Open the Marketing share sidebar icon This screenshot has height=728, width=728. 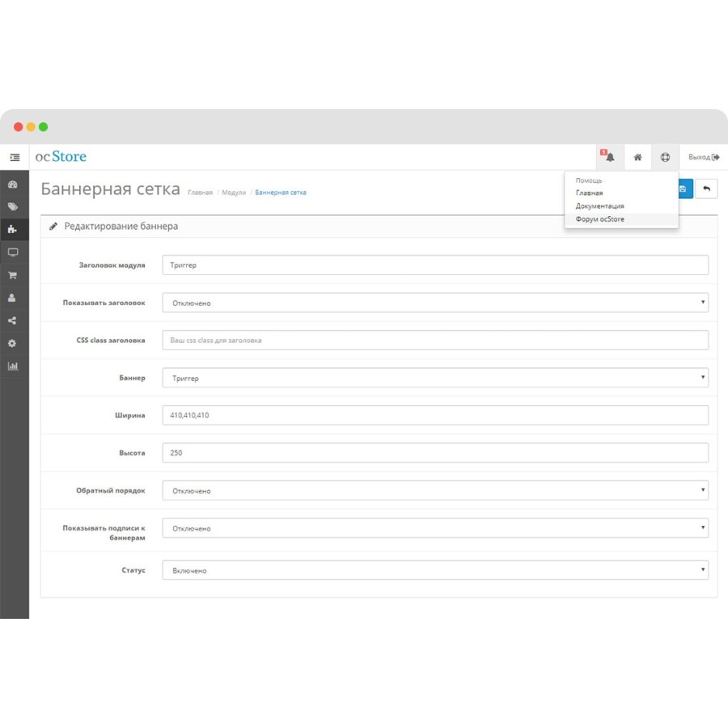(x=12, y=320)
